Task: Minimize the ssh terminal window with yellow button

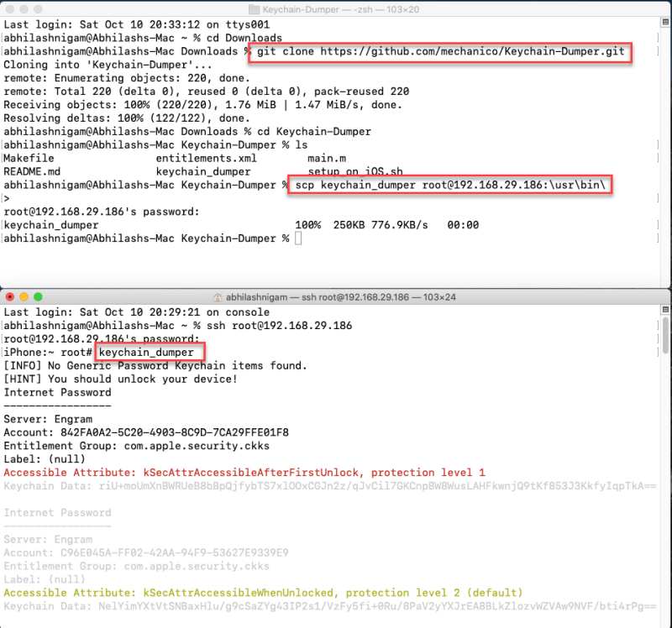Action: (x=24, y=297)
